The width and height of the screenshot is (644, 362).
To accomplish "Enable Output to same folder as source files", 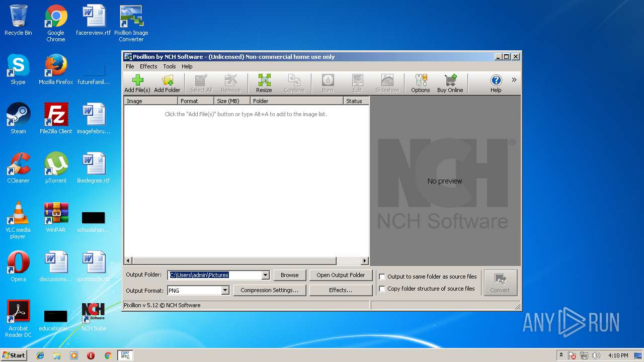I will 382,277.
